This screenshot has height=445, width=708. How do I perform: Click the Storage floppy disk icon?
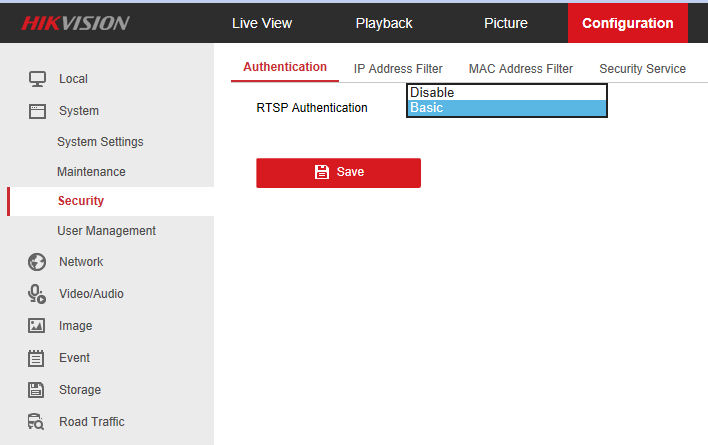coord(37,390)
